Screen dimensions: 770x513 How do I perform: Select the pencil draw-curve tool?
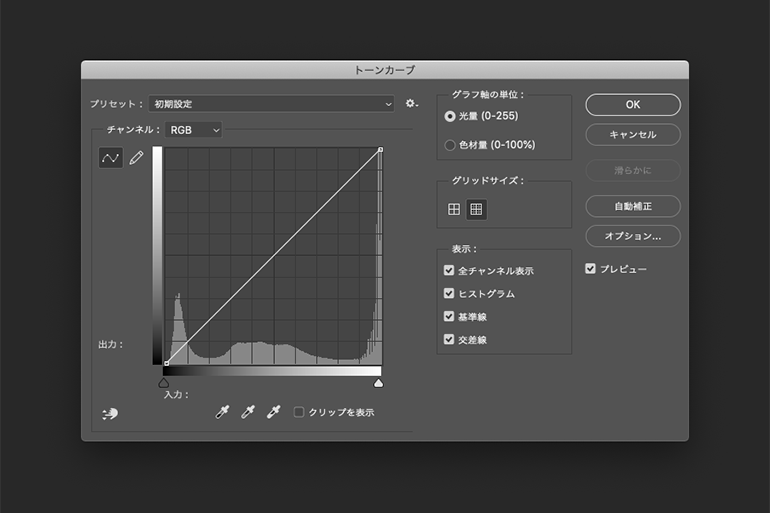(136, 158)
